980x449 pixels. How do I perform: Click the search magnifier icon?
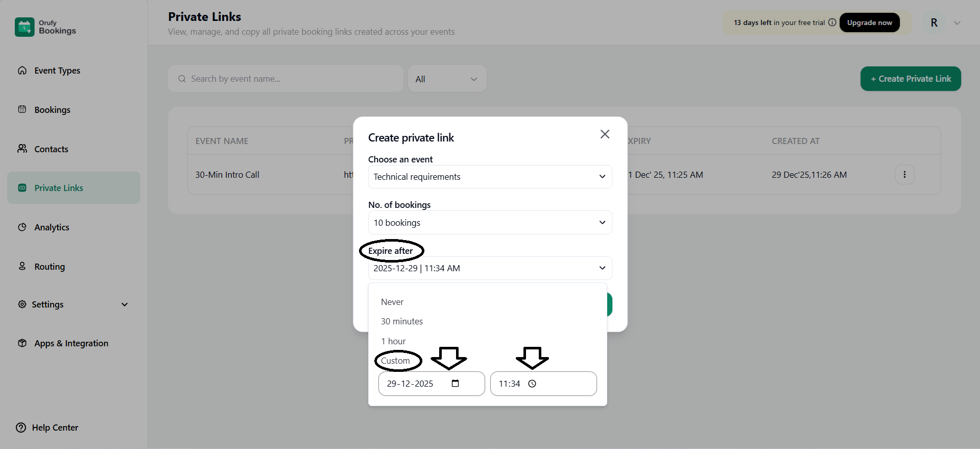182,79
